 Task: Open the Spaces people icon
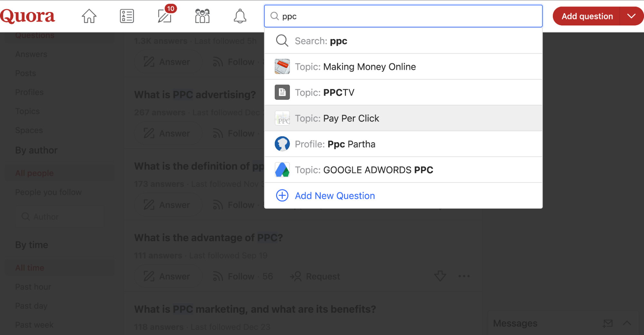202,16
